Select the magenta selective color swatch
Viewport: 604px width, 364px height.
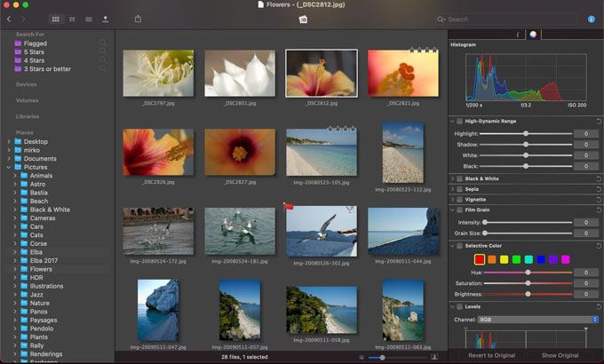[x=566, y=259]
